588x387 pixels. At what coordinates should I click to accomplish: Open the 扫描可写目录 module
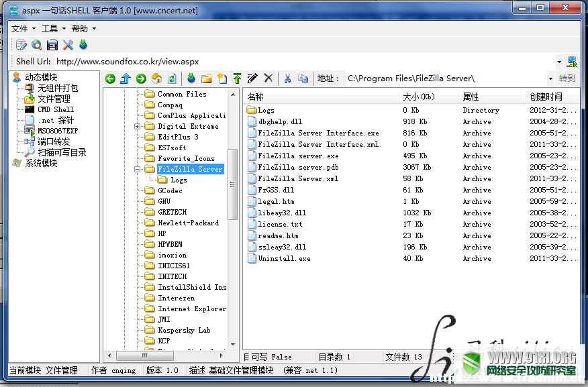click(62, 152)
